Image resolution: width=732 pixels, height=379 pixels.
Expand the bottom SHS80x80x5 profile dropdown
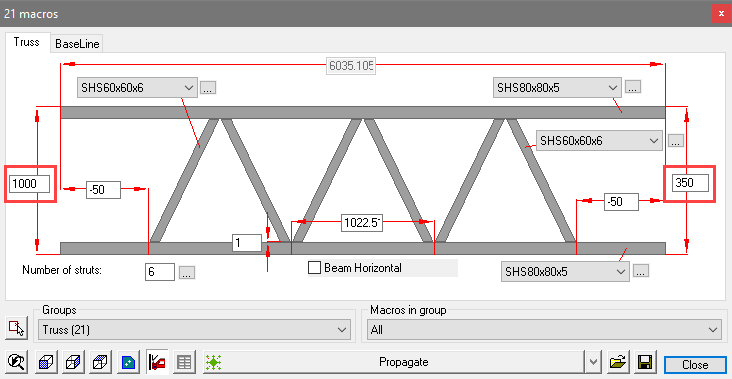coord(565,272)
